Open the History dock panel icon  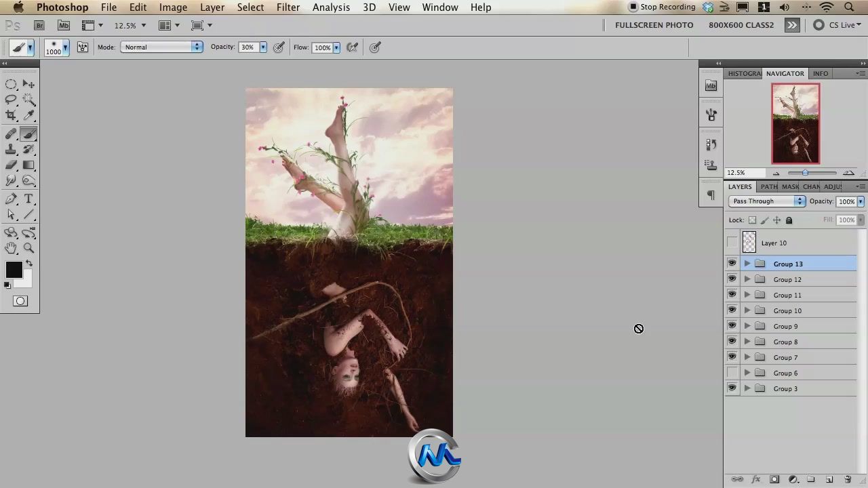click(x=711, y=144)
